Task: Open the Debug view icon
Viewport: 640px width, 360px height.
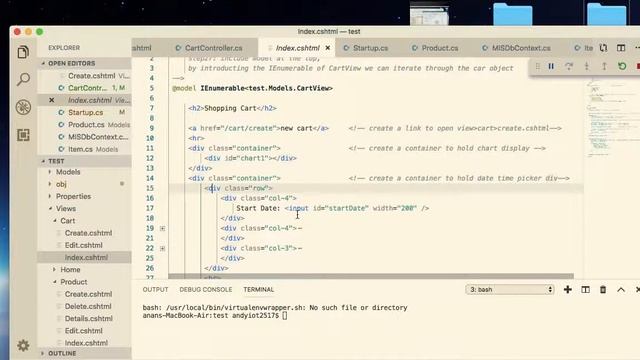Action: (x=23, y=107)
